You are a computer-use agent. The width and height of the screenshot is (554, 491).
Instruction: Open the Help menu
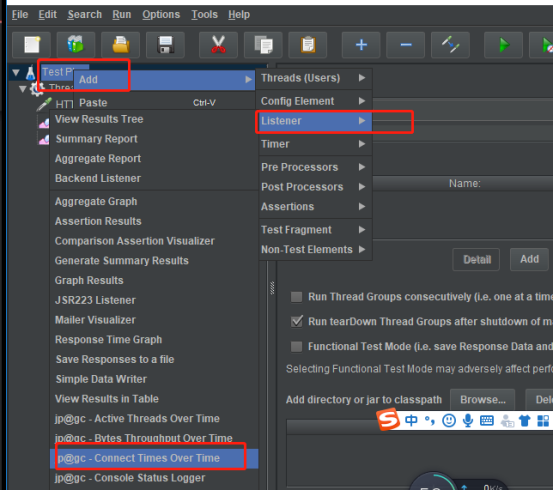(239, 14)
